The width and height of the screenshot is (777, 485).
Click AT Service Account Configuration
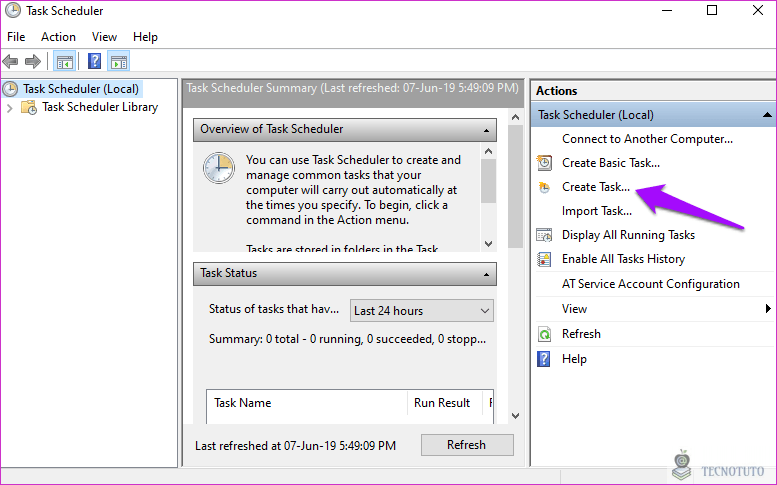pyautogui.click(x=651, y=284)
